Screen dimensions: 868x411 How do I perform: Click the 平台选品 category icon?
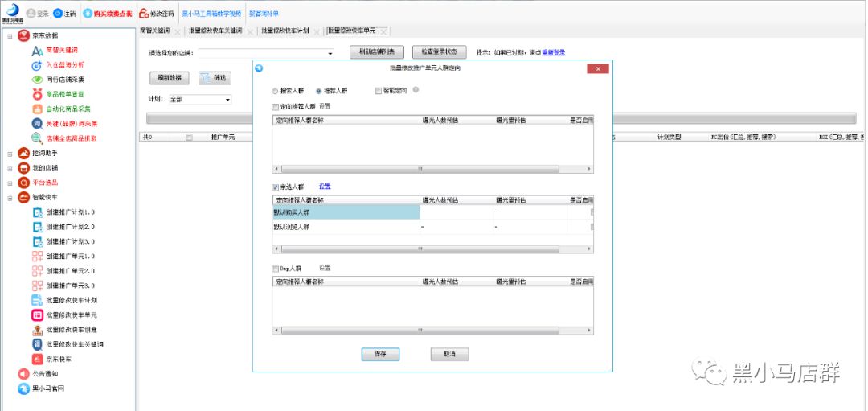point(23,183)
